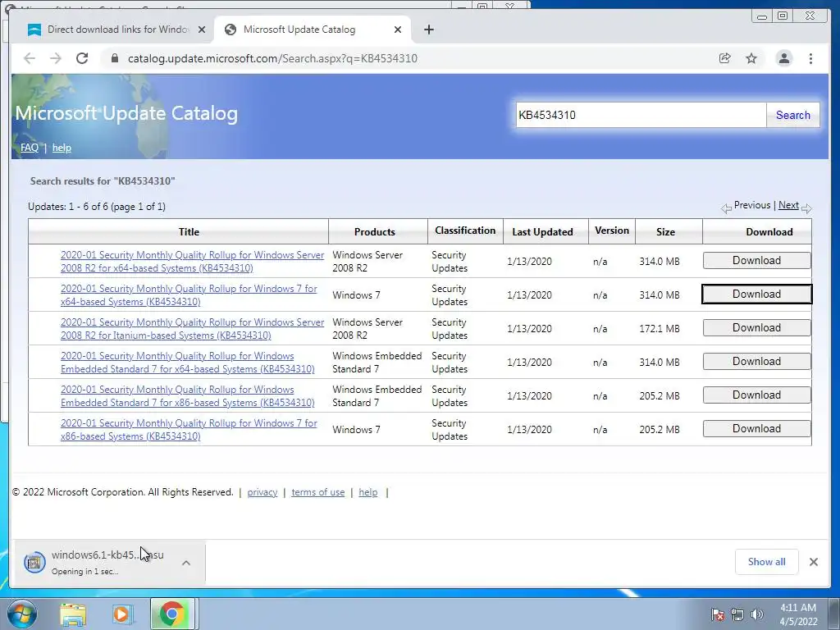The width and height of the screenshot is (840, 630).
Task: Download the Server 2008 R2 x64 update
Action: pos(756,260)
